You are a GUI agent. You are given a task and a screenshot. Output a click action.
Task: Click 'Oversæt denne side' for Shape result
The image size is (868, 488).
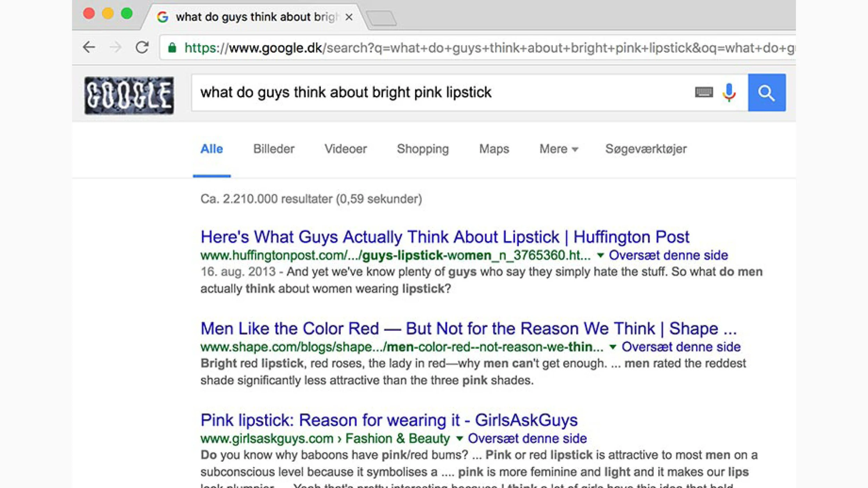point(681,347)
